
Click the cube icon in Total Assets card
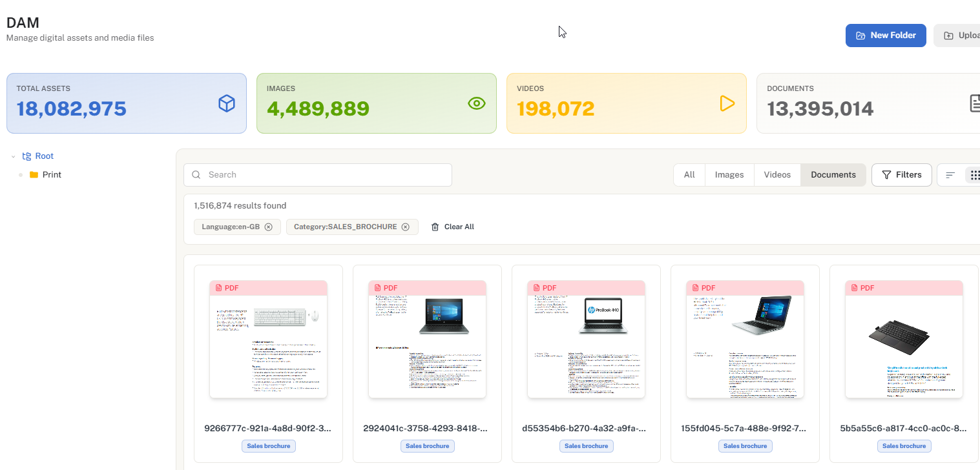[x=226, y=103]
